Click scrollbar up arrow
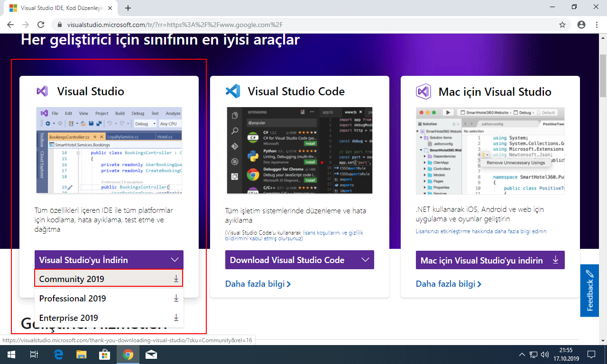 [x=603, y=37]
